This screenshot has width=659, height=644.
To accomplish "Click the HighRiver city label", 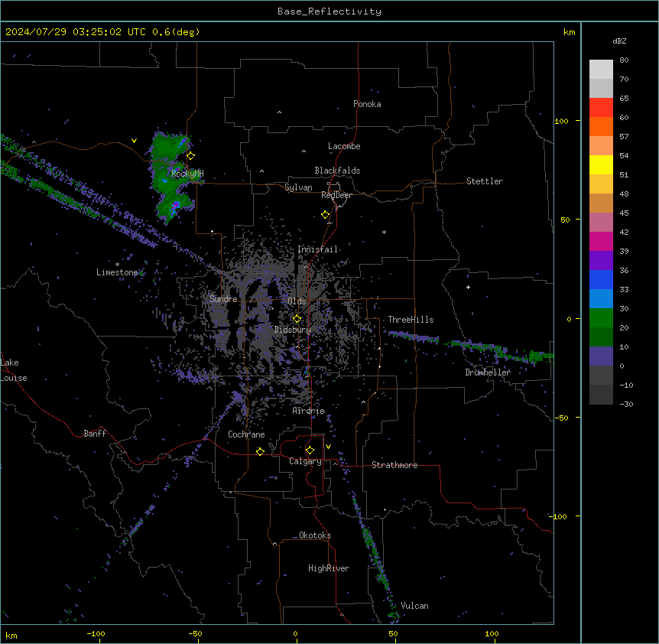I will point(329,568).
